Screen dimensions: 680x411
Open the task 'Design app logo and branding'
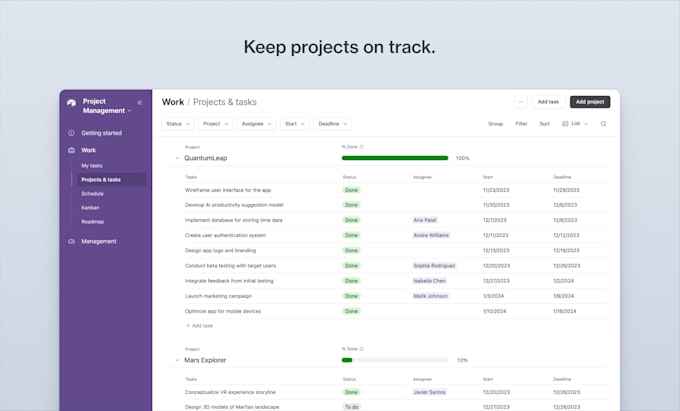pos(220,251)
